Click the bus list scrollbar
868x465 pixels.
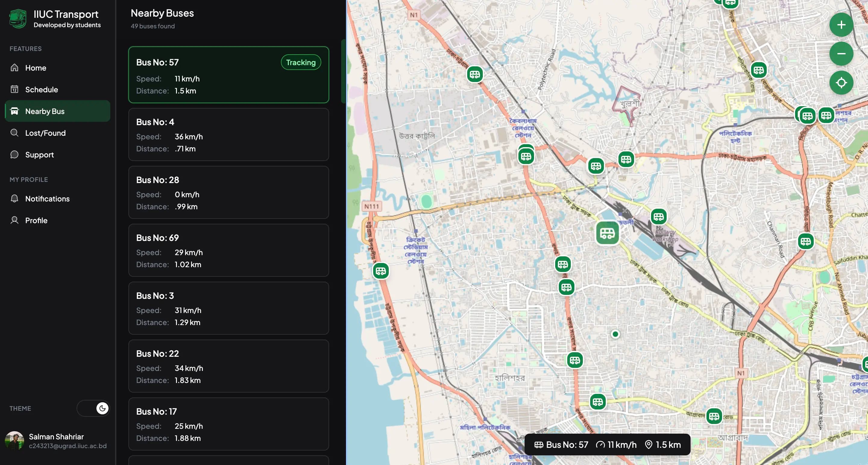tap(343, 71)
